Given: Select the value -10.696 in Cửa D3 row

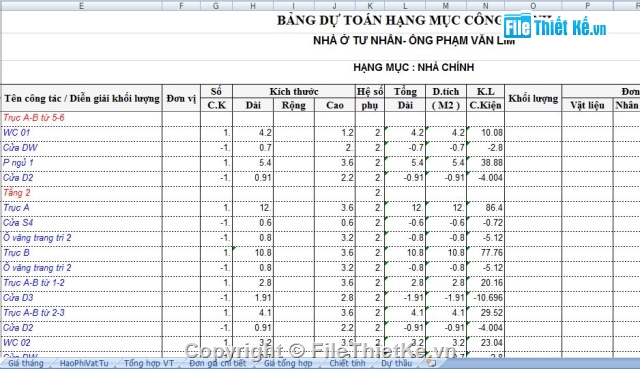Looking at the screenshot, I should point(488,298).
